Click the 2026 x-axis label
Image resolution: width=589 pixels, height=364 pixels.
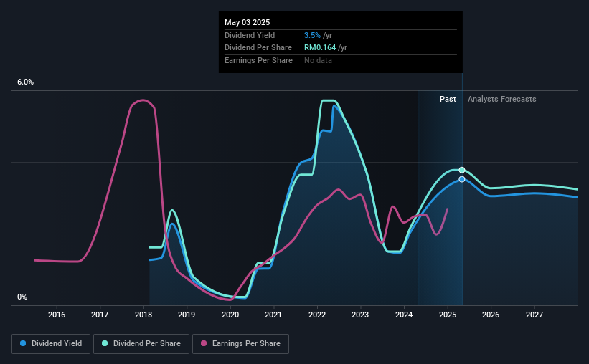tap(491, 315)
